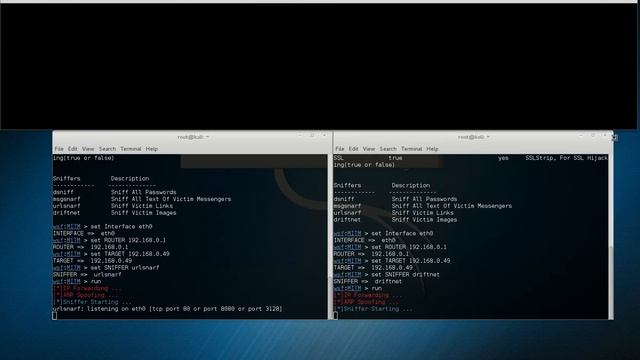The image size is (640, 360).
Task: Click 'SSLStrip, For SSL Hijack' text in right terminal
Action: tap(567, 158)
